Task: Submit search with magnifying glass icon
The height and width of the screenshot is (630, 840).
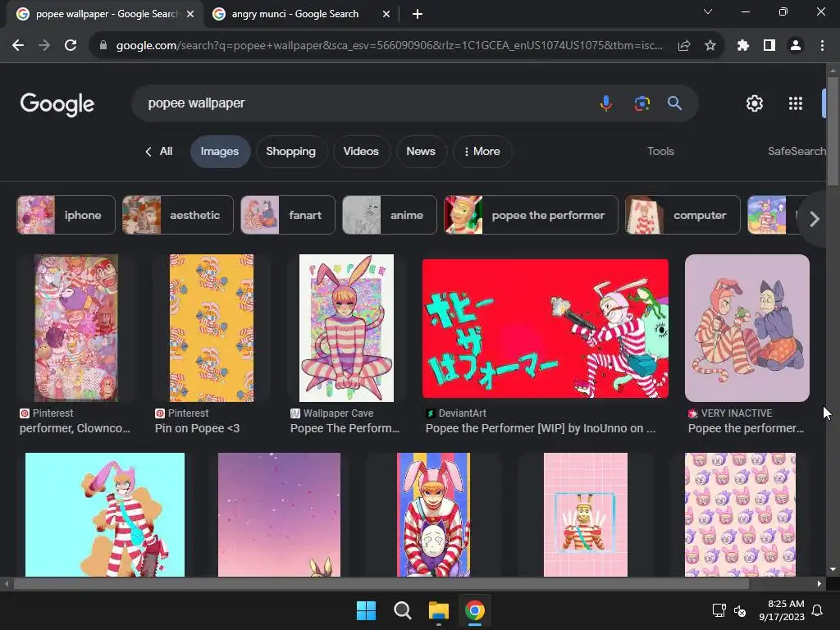Action: click(x=674, y=103)
